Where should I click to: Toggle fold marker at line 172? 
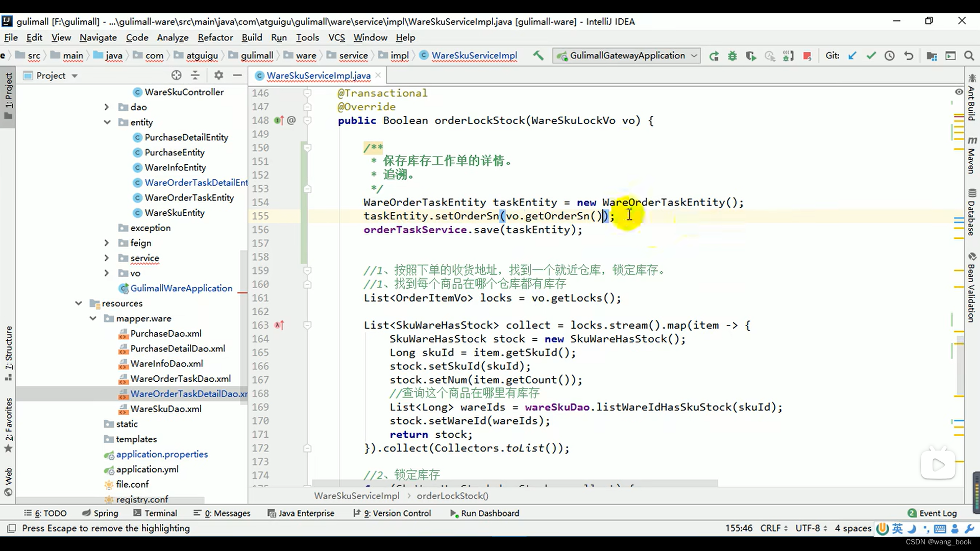point(307,448)
